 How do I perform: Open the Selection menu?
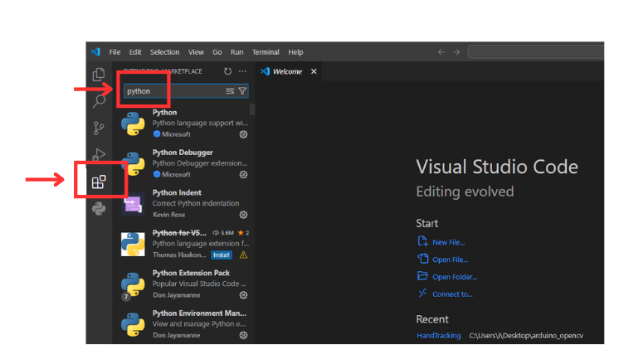164,52
